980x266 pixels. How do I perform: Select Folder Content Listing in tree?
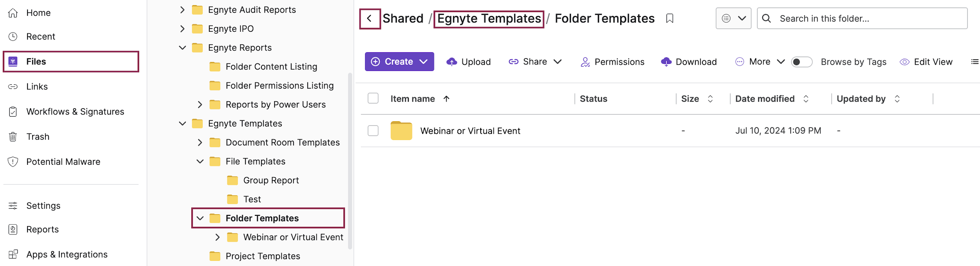[271, 67]
